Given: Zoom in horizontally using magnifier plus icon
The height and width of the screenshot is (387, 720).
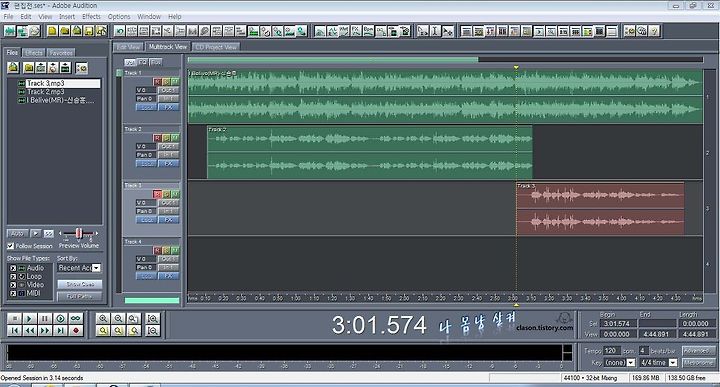Looking at the screenshot, I should [103, 318].
